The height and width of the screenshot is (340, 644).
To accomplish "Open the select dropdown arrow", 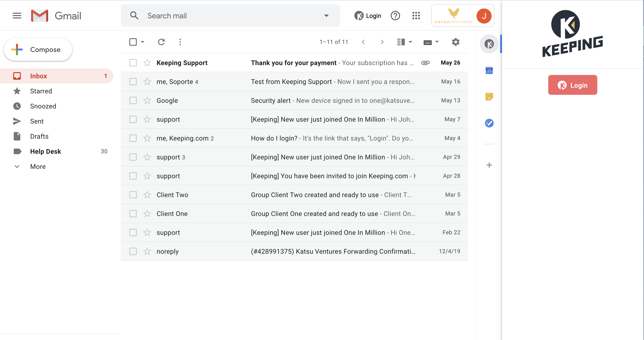I will [142, 42].
